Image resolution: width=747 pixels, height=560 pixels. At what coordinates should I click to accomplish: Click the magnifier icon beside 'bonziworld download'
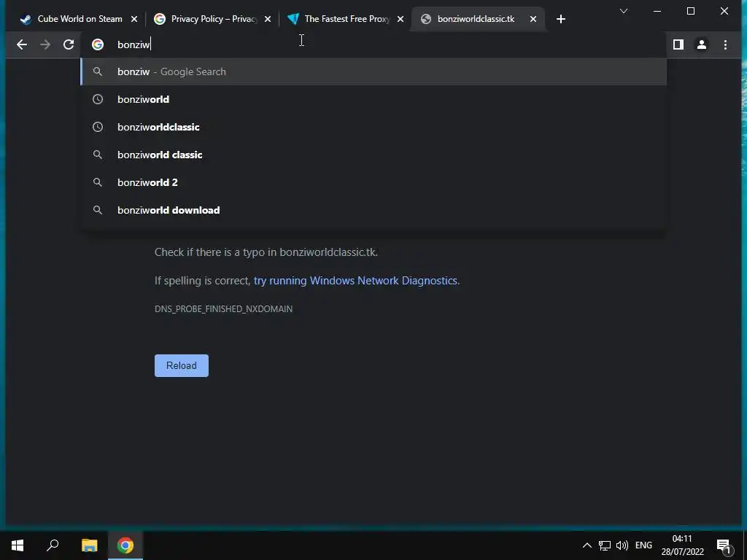(x=98, y=209)
